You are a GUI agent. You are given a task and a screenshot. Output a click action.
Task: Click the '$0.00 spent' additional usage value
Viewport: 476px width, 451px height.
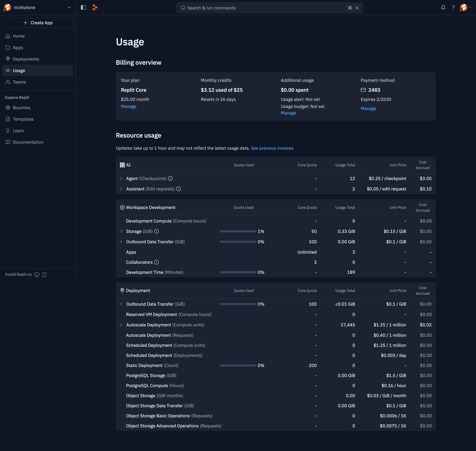click(295, 90)
